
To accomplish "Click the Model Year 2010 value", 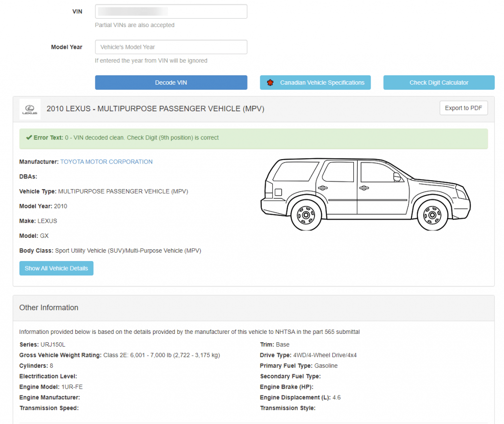I will 61,206.
